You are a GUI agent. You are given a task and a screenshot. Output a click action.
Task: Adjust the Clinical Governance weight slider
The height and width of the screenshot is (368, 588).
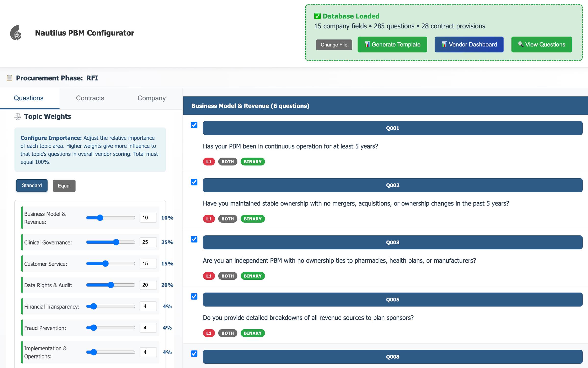pos(116,242)
